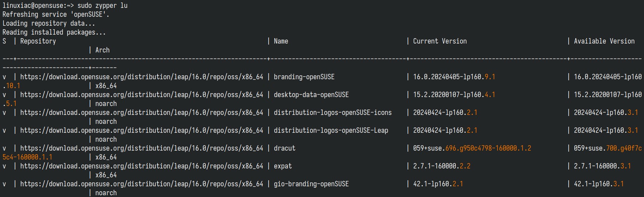Select the expat package name
This screenshot has height=197, width=644.
(283, 166)
